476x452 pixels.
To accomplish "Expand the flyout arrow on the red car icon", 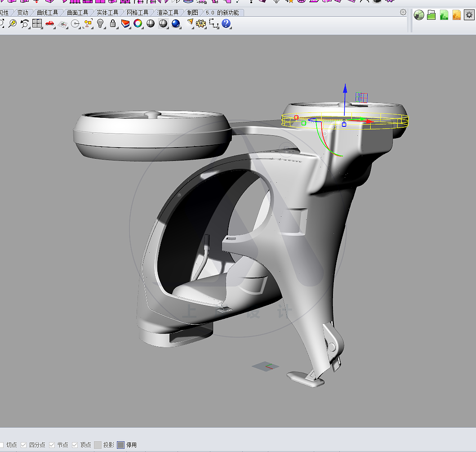I will tap(55, 28).
